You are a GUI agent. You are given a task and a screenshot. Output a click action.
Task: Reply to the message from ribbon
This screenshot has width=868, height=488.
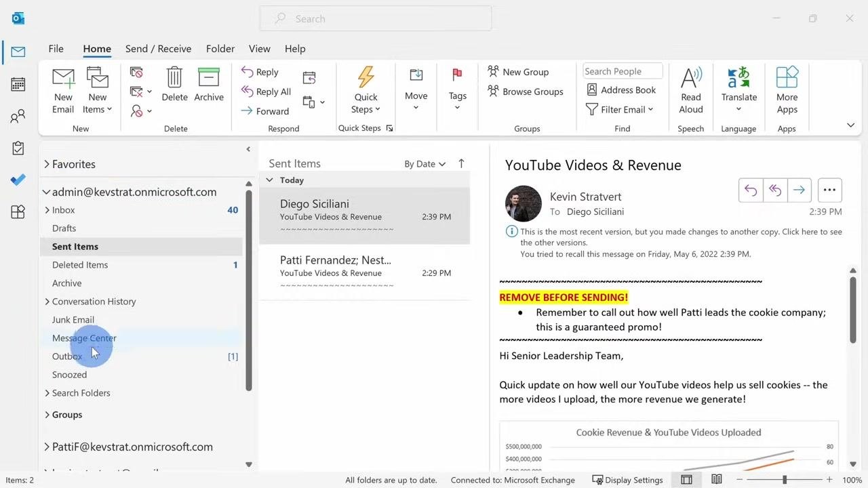point(260,72)
